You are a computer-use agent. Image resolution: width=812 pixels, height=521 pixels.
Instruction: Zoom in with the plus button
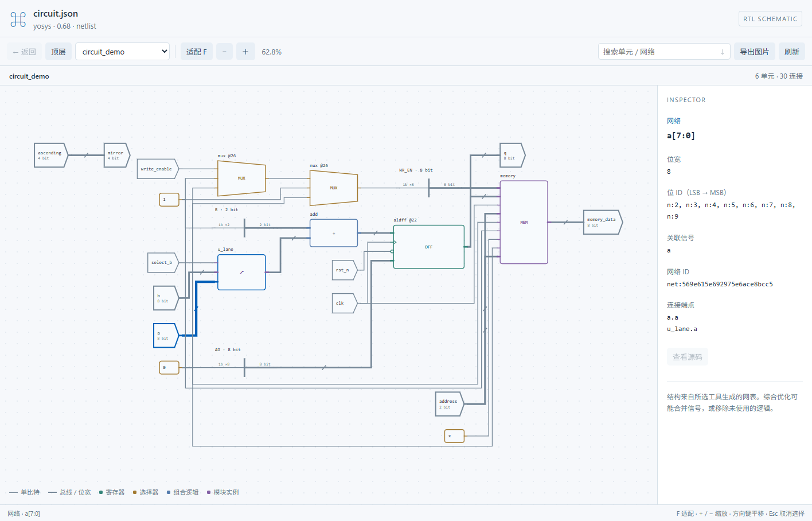click(x=245, y=52)
